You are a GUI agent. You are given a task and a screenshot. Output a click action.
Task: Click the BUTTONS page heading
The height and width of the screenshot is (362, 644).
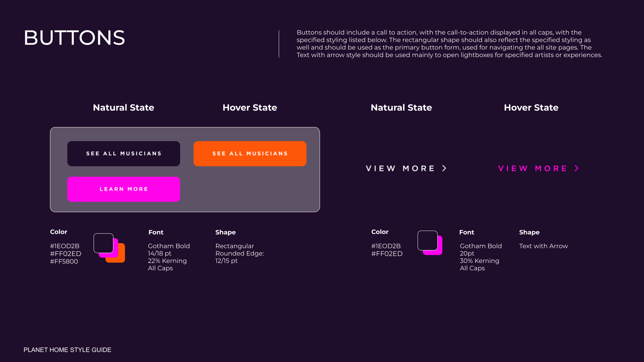click(x=74, y=38)
